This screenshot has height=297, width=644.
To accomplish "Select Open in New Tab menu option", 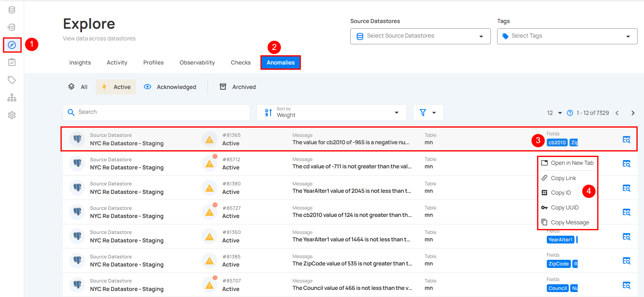I will pos(572,163).
